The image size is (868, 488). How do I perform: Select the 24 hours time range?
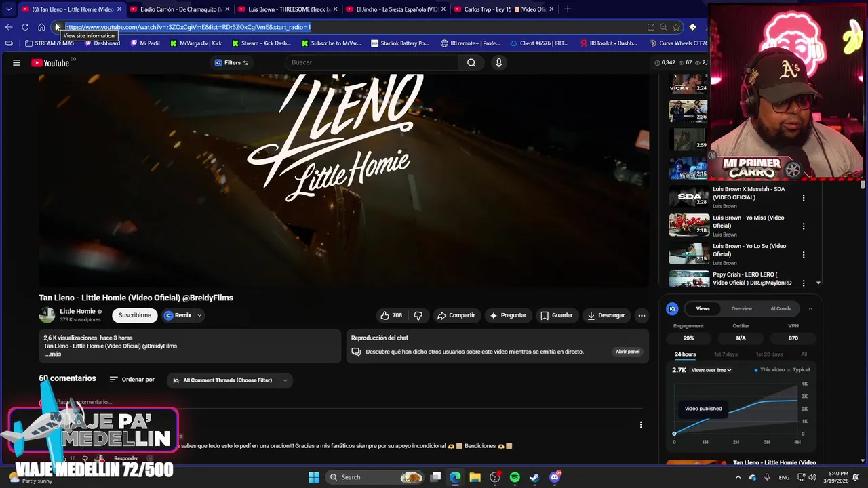(x=685, y=354)
